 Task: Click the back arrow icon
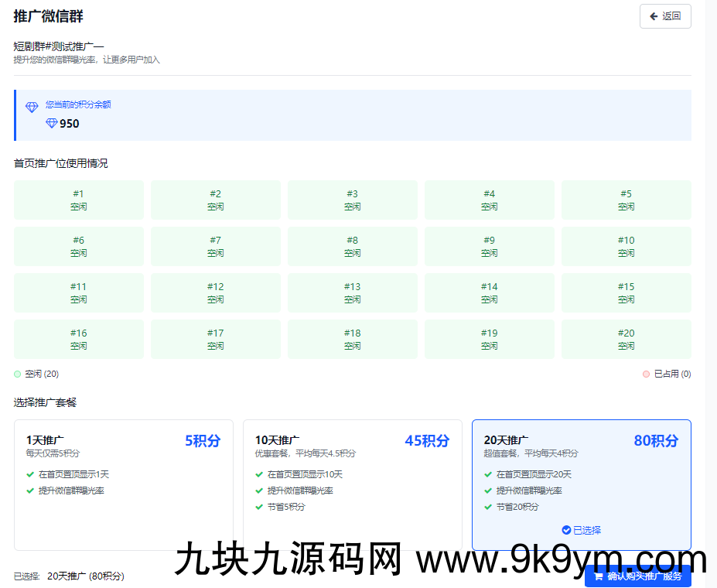[654, 16]
